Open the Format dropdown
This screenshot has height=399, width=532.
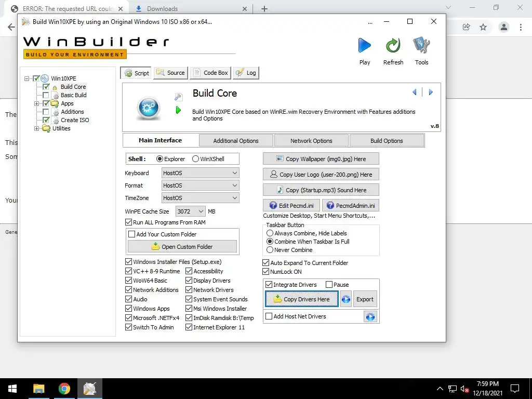coord(200,185)
